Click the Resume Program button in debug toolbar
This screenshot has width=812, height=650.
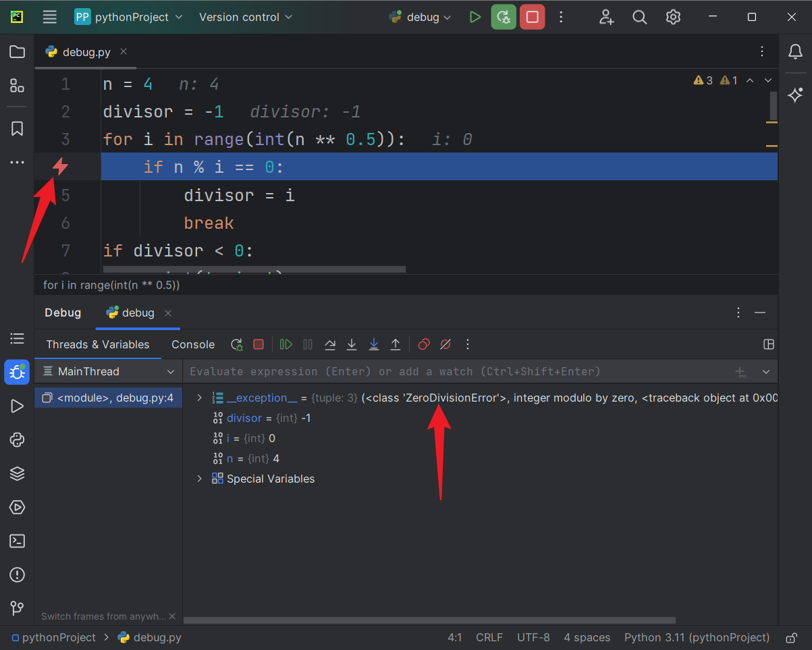(x=286, y=344)
